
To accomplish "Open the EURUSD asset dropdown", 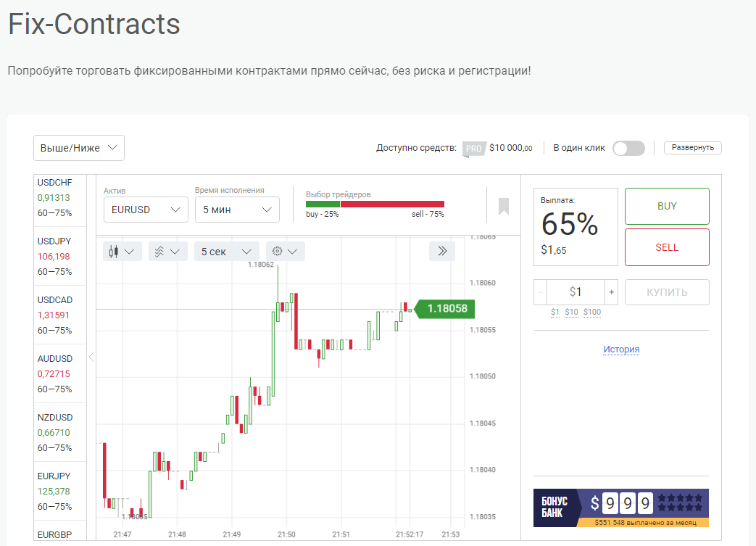I will coord(146,210).
